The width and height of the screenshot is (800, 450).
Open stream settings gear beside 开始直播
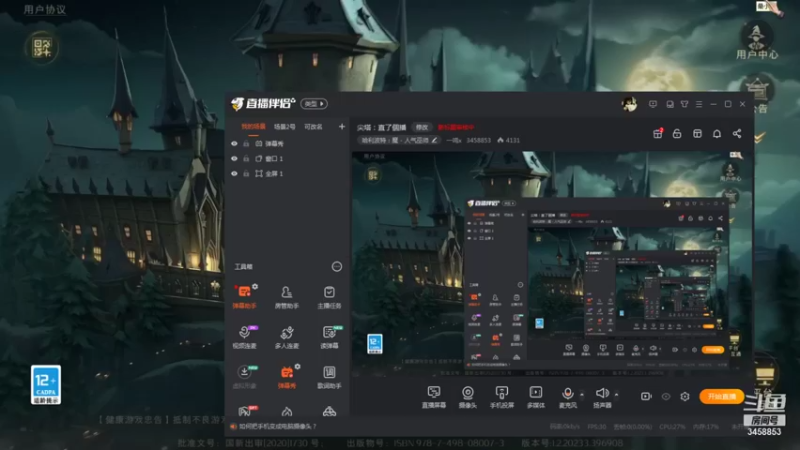[685, 396]
